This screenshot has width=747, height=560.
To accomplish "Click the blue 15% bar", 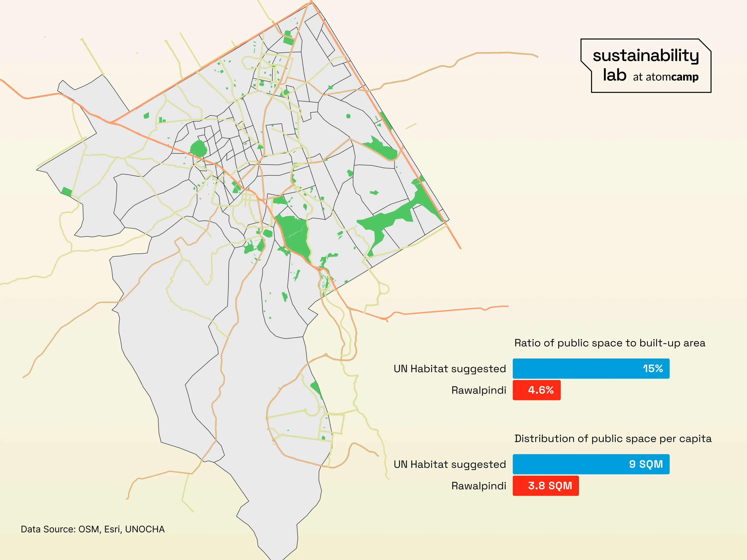I will [x=591, y=368].
